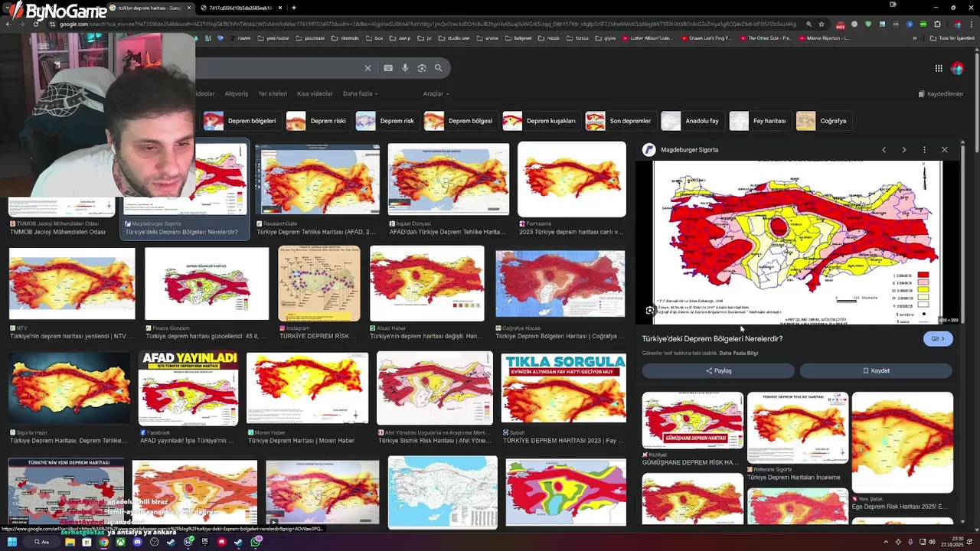Open ResearchGate earthquake hazard map thumbnail
980x551 pixels.
click(x=317, y=179)
